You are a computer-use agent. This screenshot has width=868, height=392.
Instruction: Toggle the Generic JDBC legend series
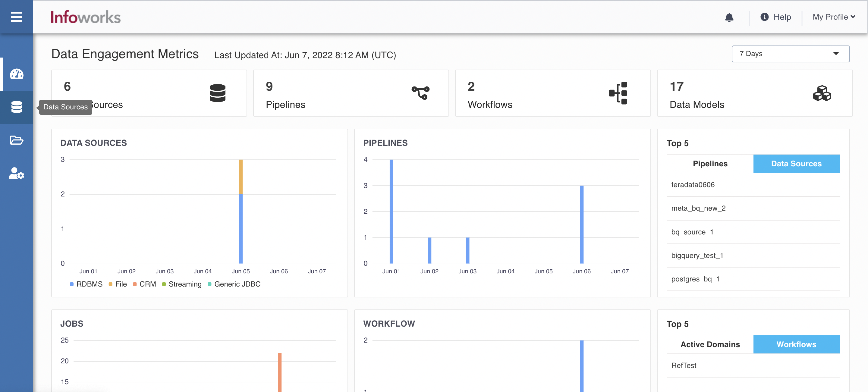pyautogui.click(x=234, y=284)
